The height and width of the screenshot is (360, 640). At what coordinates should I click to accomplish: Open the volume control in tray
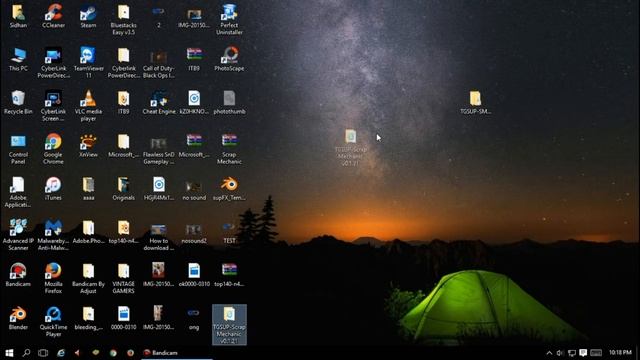tap(560, 353)
